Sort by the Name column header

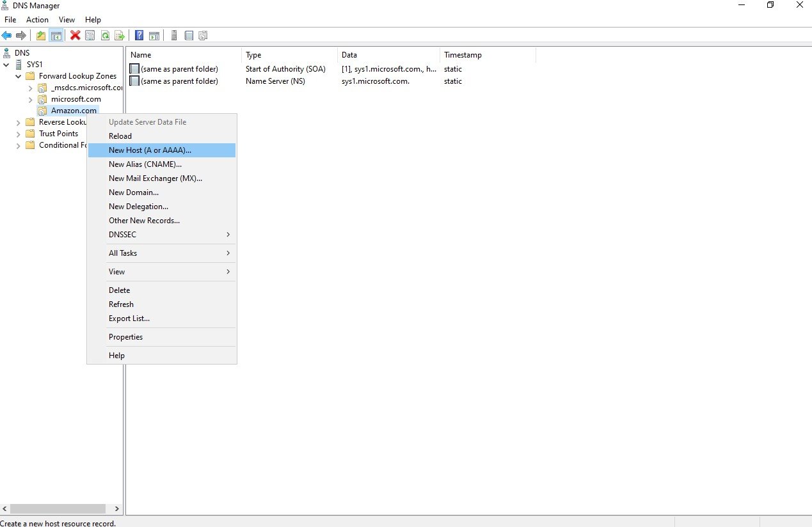184,55
